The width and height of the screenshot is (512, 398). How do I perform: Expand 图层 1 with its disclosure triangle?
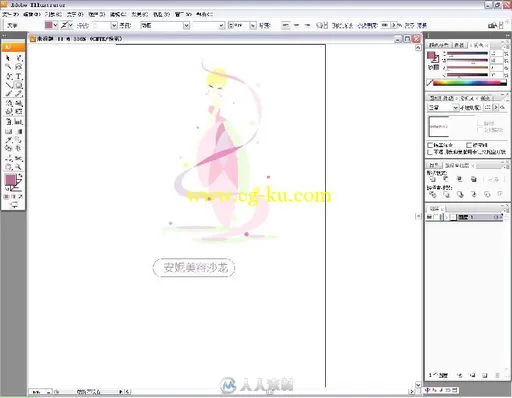point(447,217)
